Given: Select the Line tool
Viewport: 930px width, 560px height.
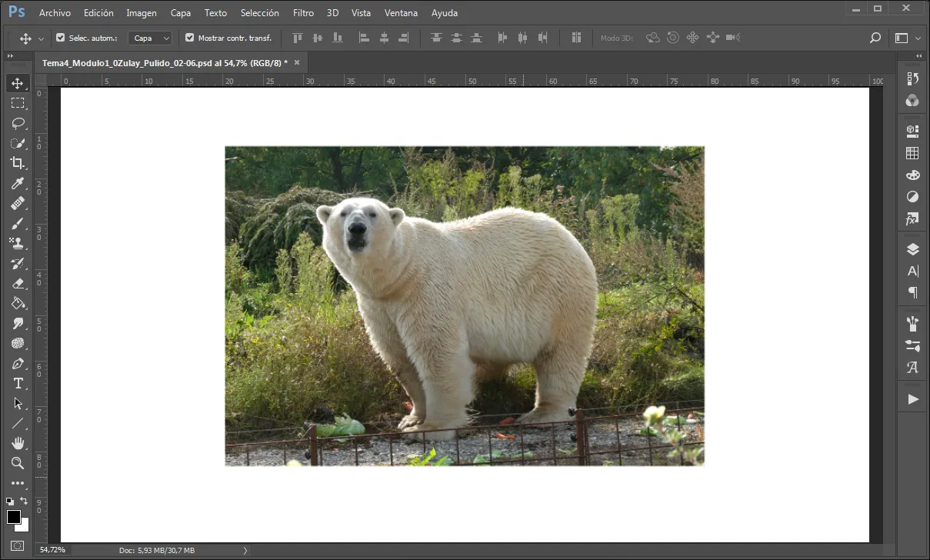Looking at the screenshot, I should (x=18, y=423).
